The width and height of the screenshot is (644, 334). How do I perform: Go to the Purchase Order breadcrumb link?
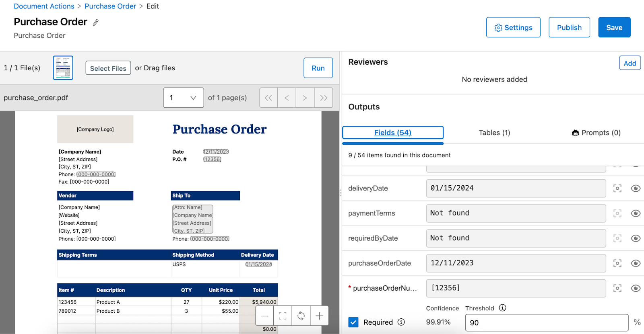point(110,6)
